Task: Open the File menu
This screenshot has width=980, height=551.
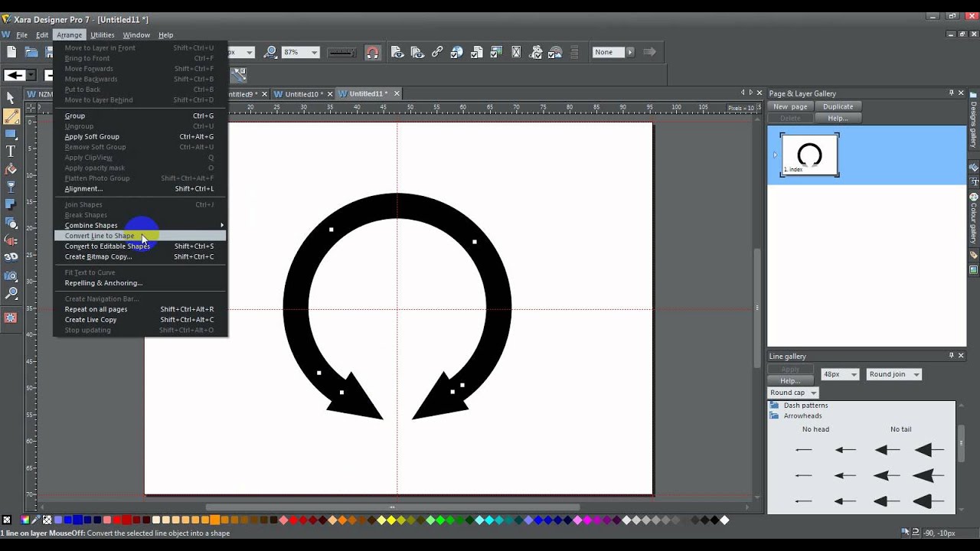Action: (21, 34)
